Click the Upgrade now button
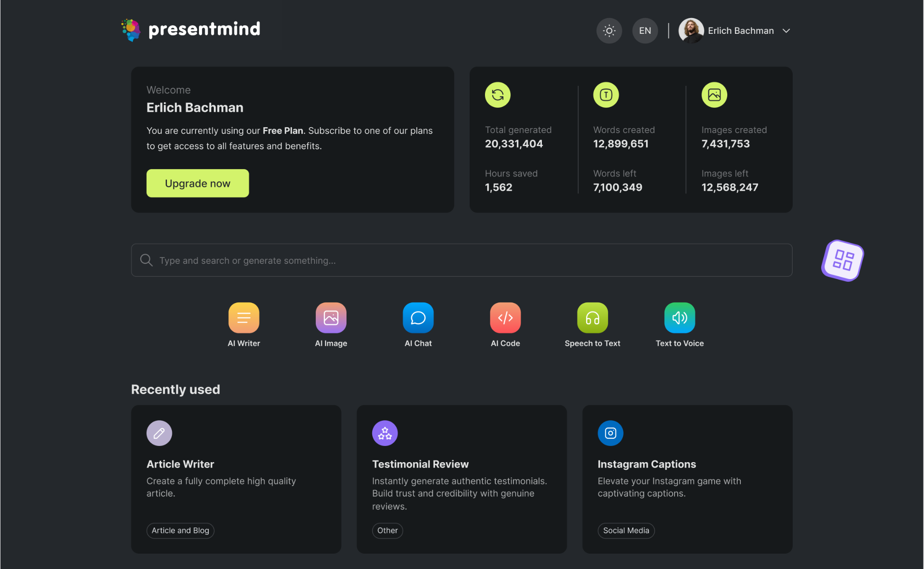Image resolution: width=924 pixels, height=569 pixels. click(x=197, y=183)
